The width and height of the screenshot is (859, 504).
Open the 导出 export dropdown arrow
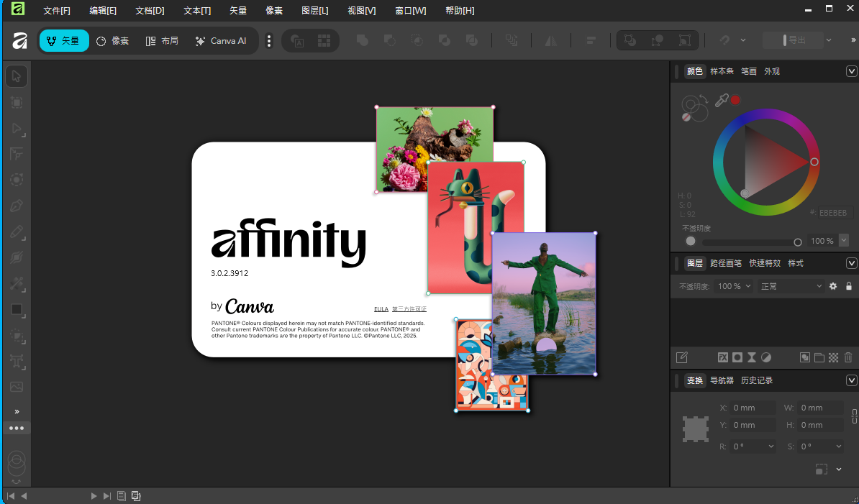(829, 40)
